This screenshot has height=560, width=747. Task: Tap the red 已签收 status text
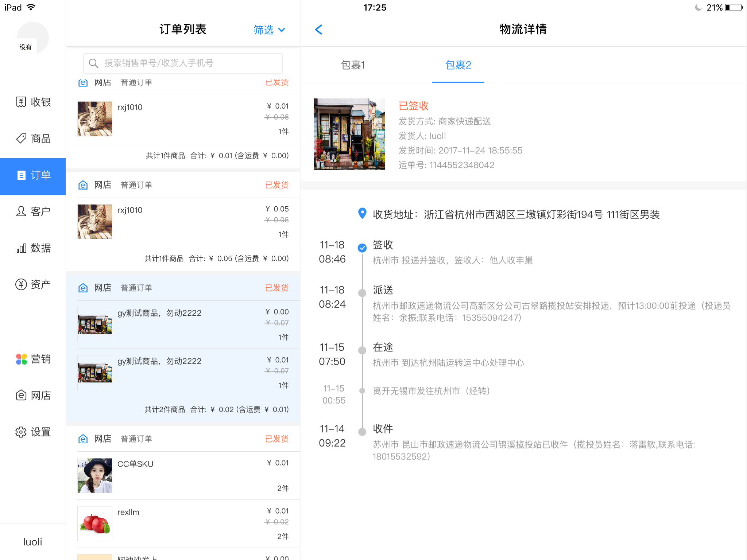[x=414, y=106]
